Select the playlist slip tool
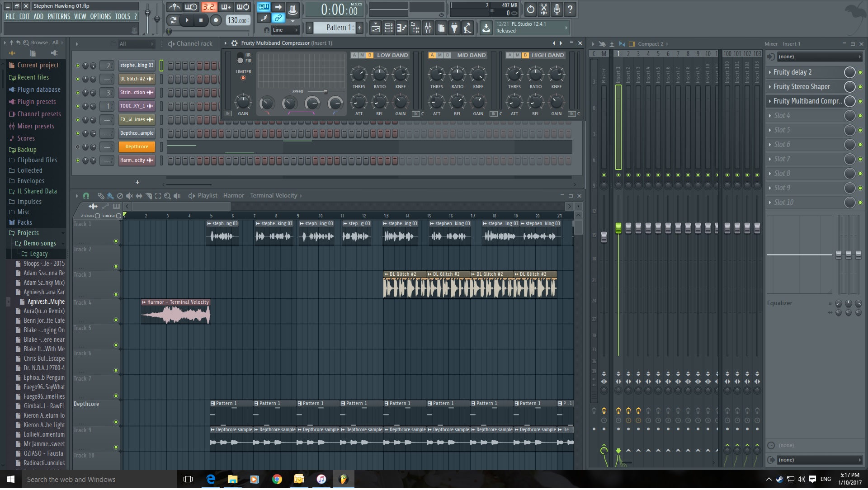Image resolution: width=868 pixels, height=490 pixels. click(x=139, y=196)
